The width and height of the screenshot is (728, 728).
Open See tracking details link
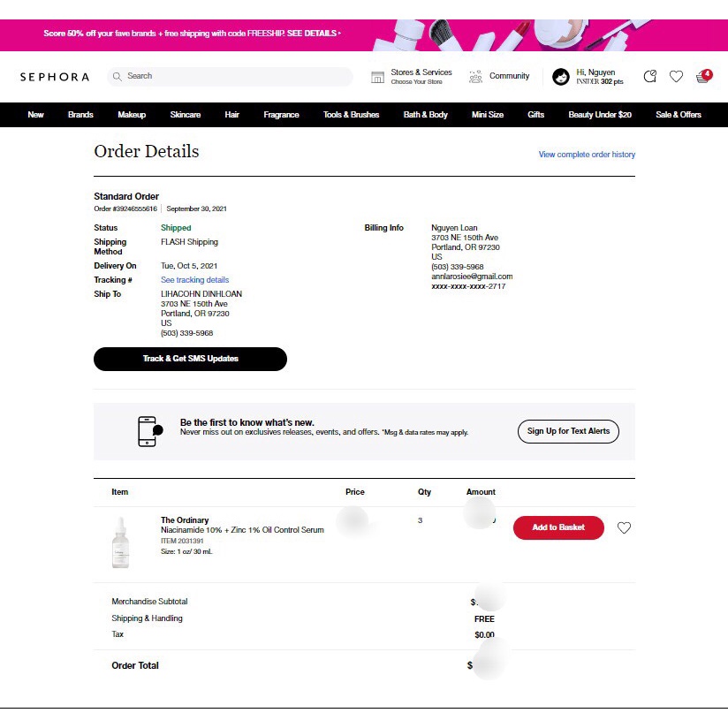[194, 280]
